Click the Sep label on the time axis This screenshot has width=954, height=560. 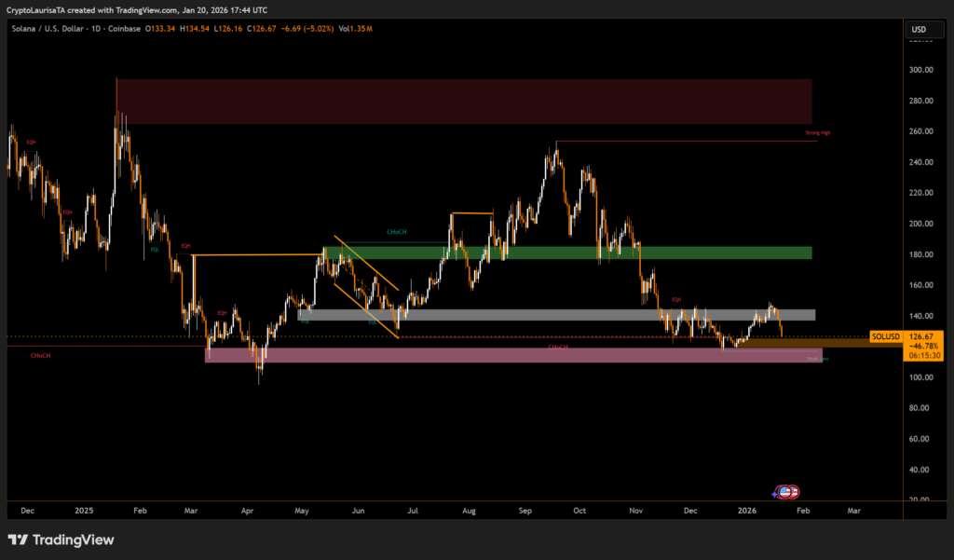525,511
